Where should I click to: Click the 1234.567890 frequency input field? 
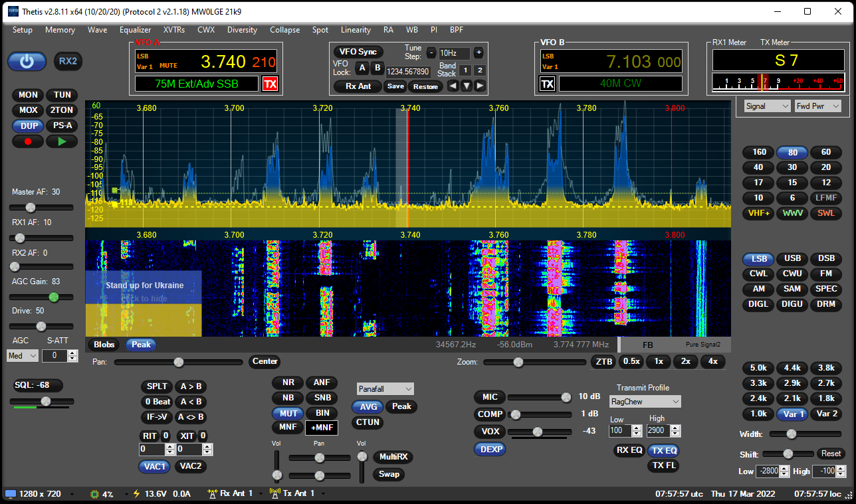coord(408,71)
